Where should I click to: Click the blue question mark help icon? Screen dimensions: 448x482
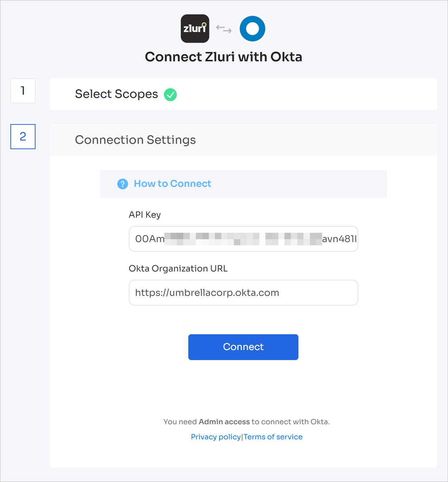(123, 184)
